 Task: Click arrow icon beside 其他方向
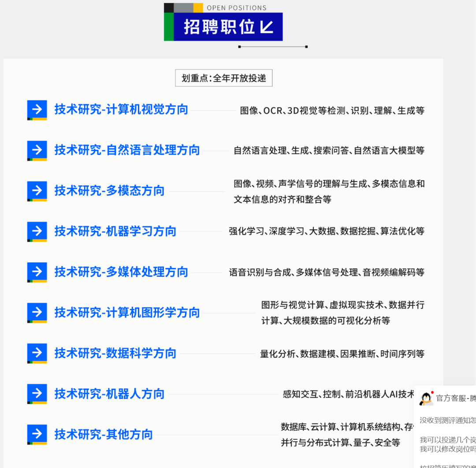coord(37,435)
